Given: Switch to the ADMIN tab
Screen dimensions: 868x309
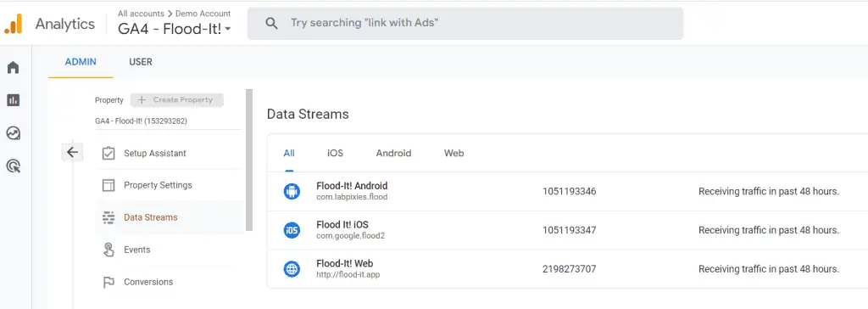Looking at the screenshot, I should click(x=81, y=62).
